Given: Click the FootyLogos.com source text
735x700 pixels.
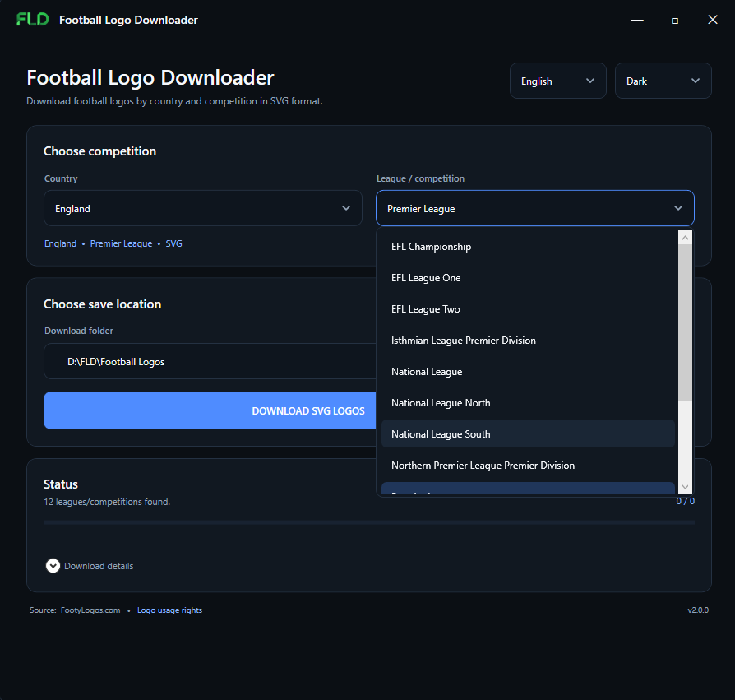Looking at the screenshot, I should coord(90,610).
